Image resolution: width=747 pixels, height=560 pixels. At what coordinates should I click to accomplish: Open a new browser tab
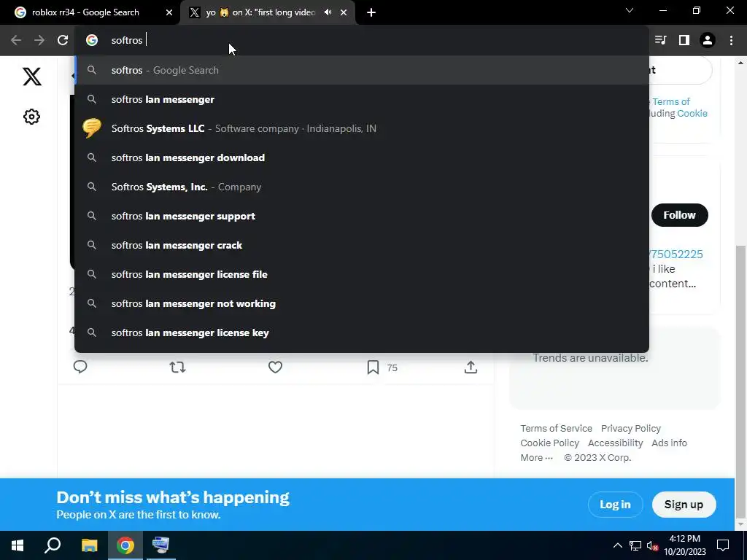coord(371,12)
